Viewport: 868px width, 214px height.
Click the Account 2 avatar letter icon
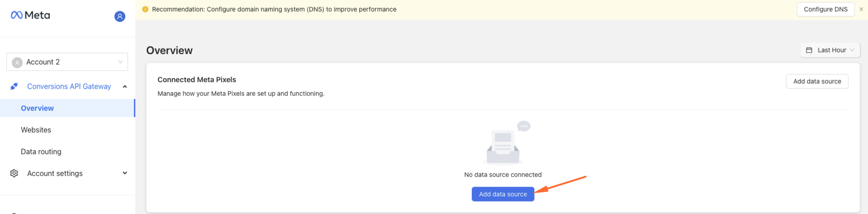[x=17, y=62]
